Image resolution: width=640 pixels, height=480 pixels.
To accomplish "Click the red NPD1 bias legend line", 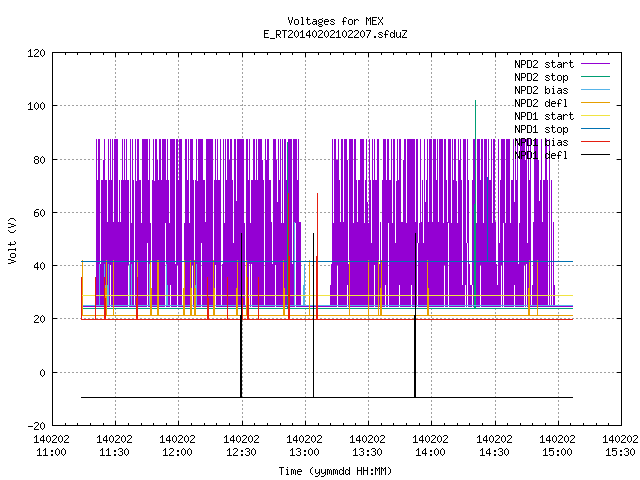I will [595, 142].
